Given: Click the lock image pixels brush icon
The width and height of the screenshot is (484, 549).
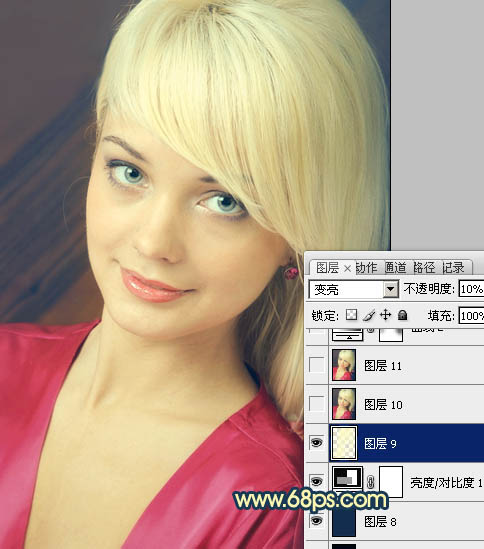Looking at the screenshot, I should [x=369, y=315].
